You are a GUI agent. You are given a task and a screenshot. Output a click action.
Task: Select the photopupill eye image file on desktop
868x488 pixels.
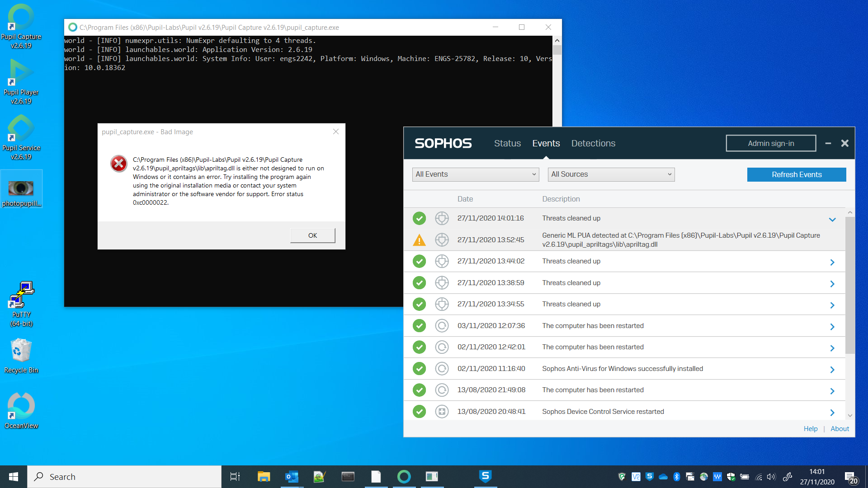(21, 189)
